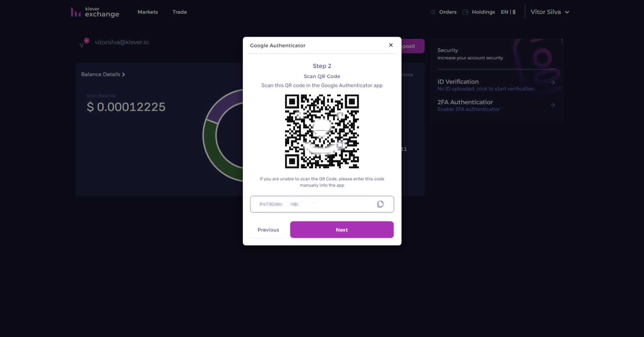Open ID Verification via its arrow icon
Image resolution: width=644 pixels, height=337 pixels.
[x=553, y=82]
